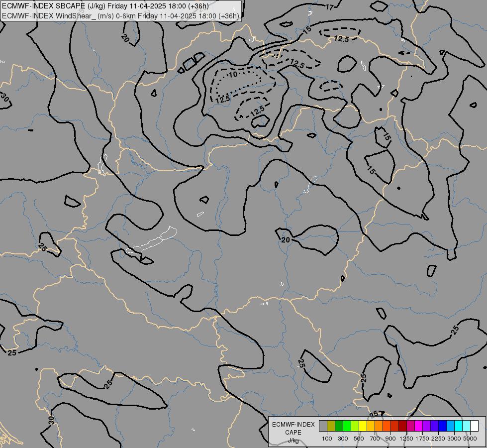This screenshot has height=448, width=487.
Task: Click the olive swatch in the CAPE legend
Action: click(331, 426)
